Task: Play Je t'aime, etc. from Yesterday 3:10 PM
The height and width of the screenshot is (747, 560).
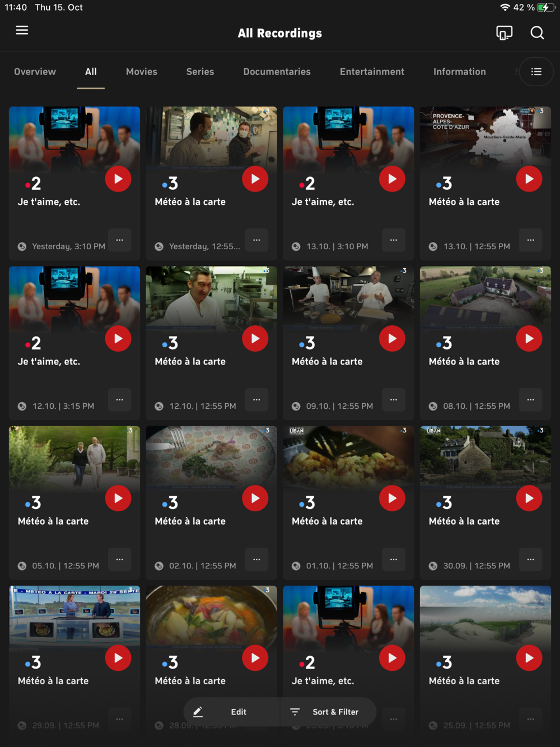Action: pos(118,179)
